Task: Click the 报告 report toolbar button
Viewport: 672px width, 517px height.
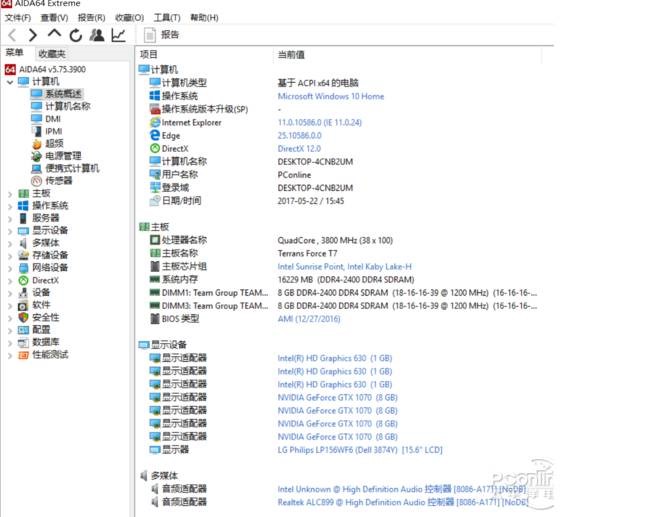Action: 161,35
